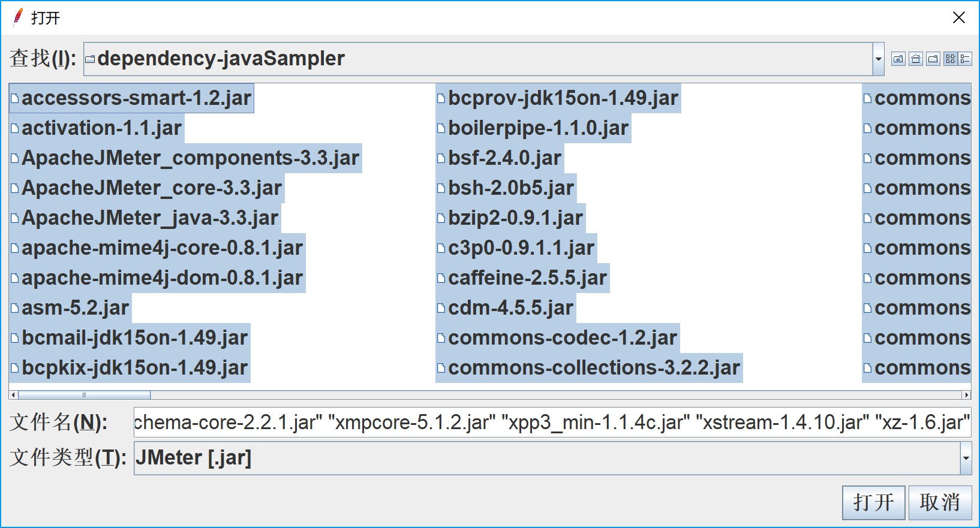Viewport: 980px width, 528px height.
Task: Click the scrollbar right arrow
Action: coord(966,395)
